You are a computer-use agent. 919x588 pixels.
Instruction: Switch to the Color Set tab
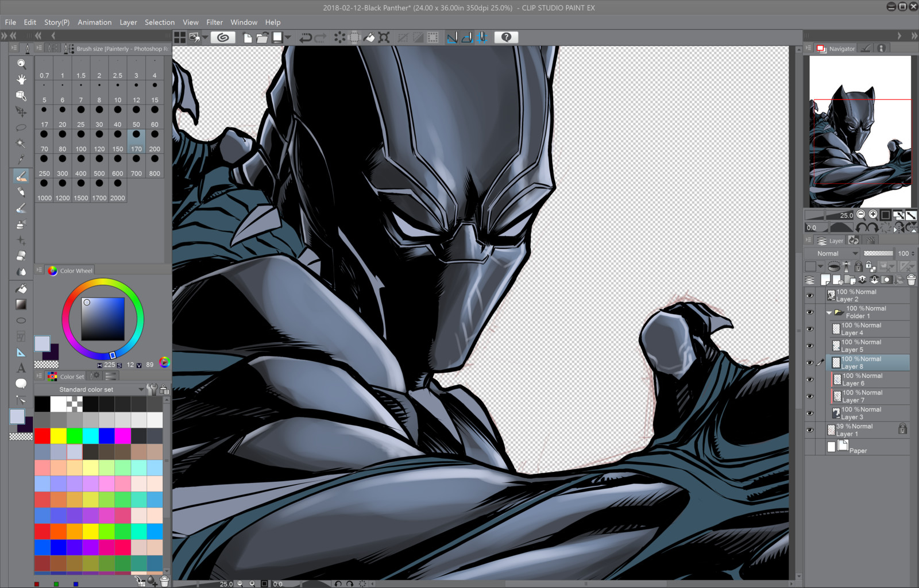(x=66, y=376)
